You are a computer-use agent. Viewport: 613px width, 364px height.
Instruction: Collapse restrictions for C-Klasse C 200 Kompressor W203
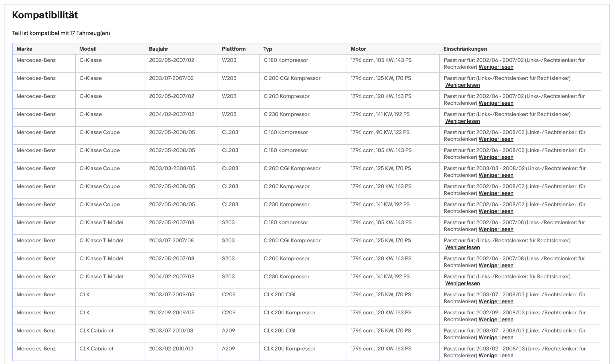pyautogui.click(x=496, y=103)
